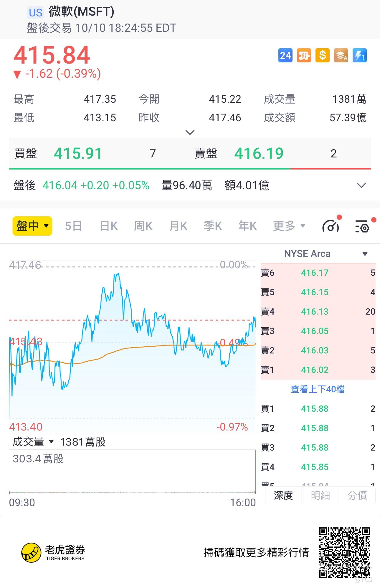Open the 盤中 chart period dropdown
Image resolution: width=380 pixels, height=588 pixels.
(32, 226)
